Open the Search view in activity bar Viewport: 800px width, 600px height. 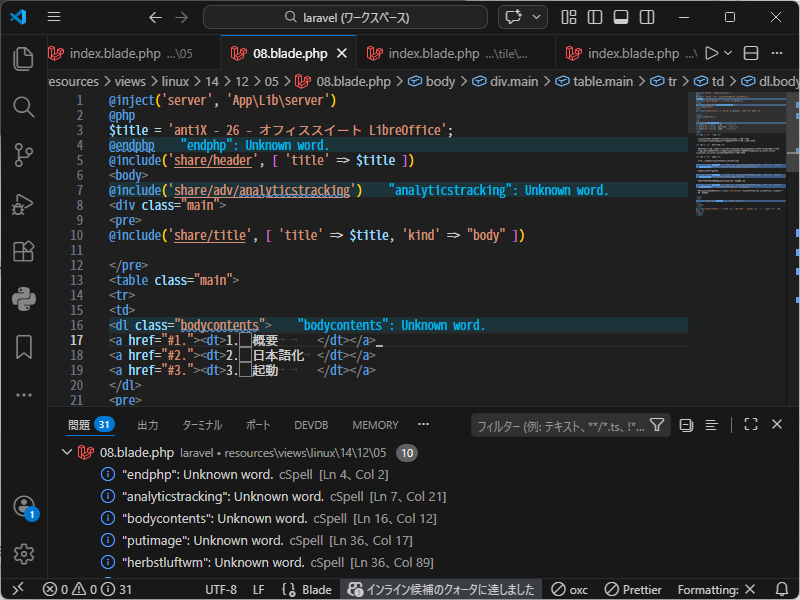[23, 107]
